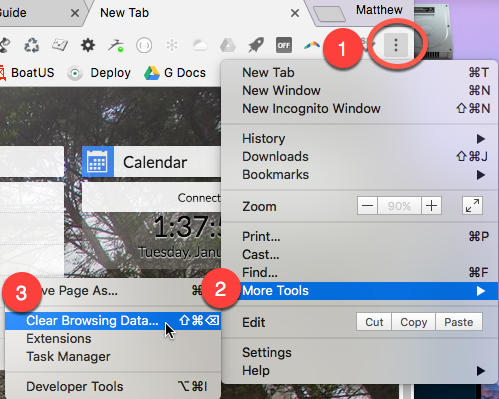Decrease zoom with the minus button
Viewport: 499px width, 399px height.
tap(367, 205)
